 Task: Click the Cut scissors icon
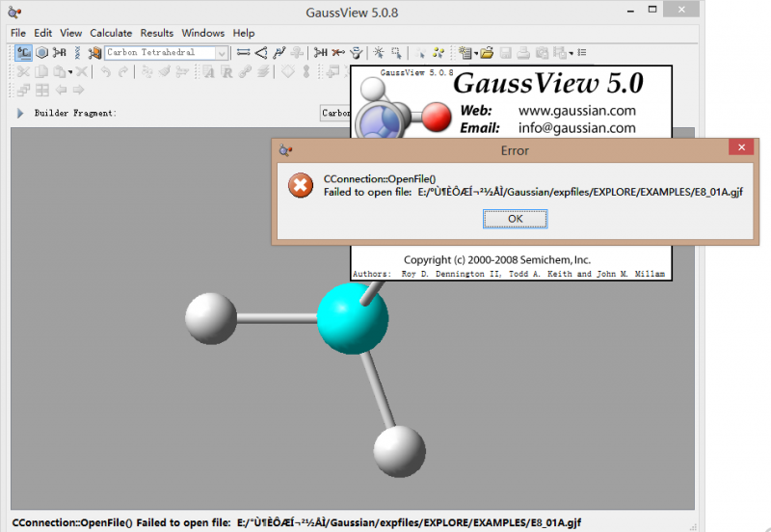(x=23, y=71)
